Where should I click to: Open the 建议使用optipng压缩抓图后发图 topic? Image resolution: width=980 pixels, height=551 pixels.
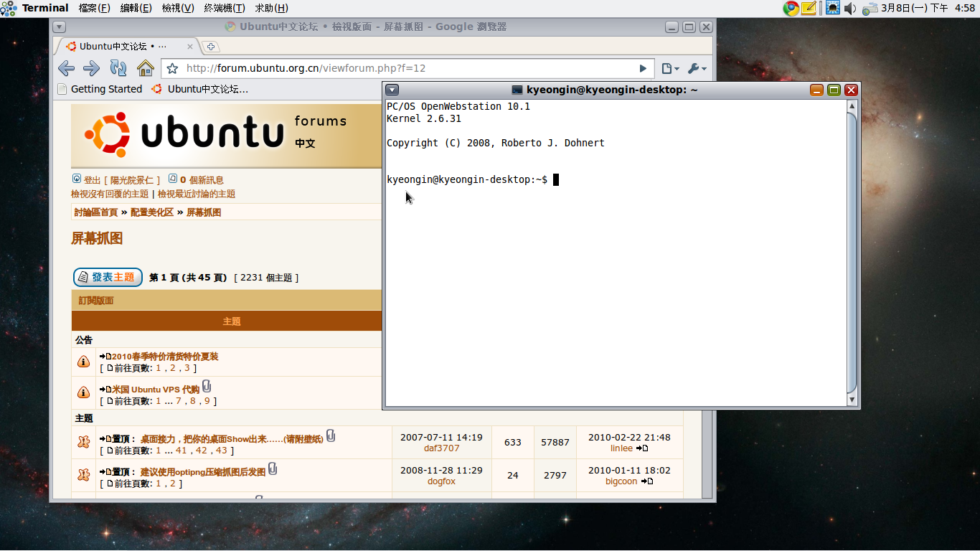tap(203, 472)
